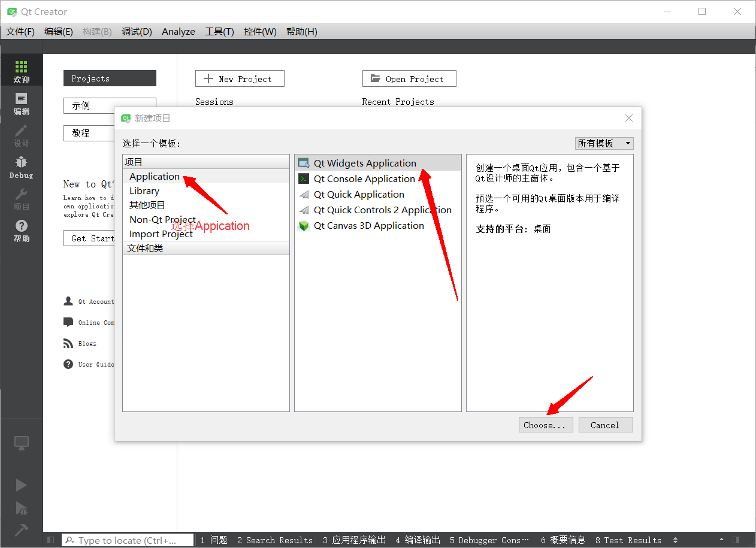Toggle the left sidebar visibility button
The height and width of the screenshot is (548, 756).
coord(51,540)
